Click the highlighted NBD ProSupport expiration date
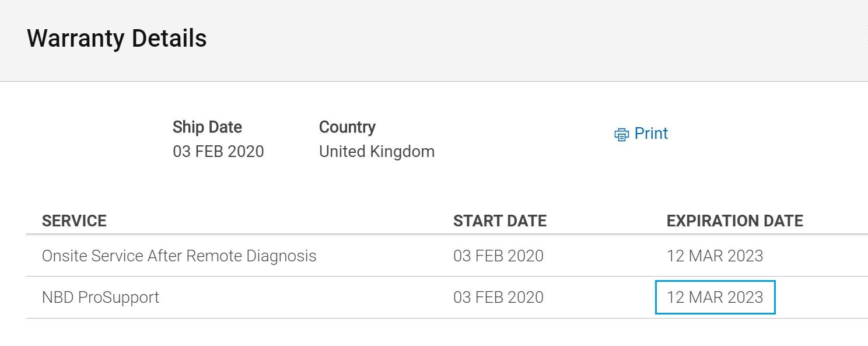 click(x=715, y=298)
